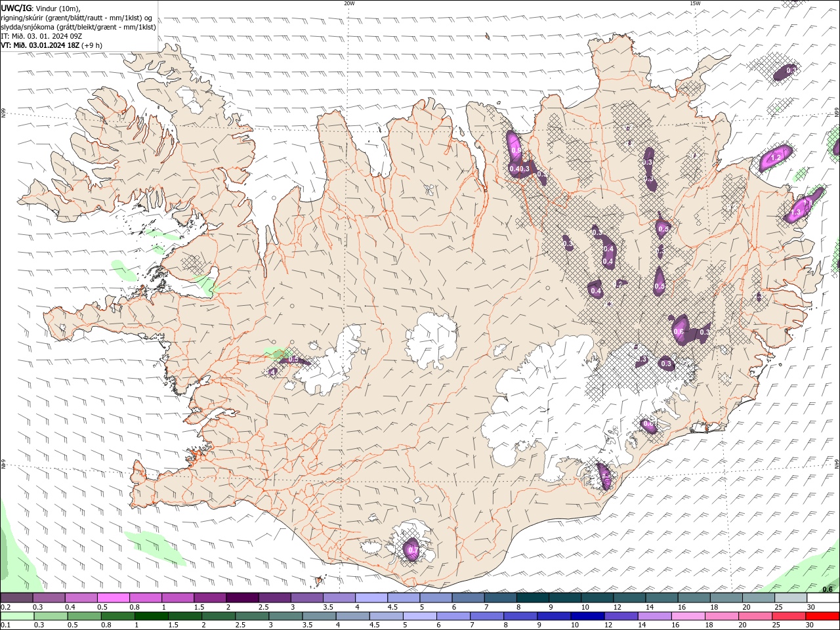
Task: Select the white upper legend swatch labeled 30
Action: (823, 598)
